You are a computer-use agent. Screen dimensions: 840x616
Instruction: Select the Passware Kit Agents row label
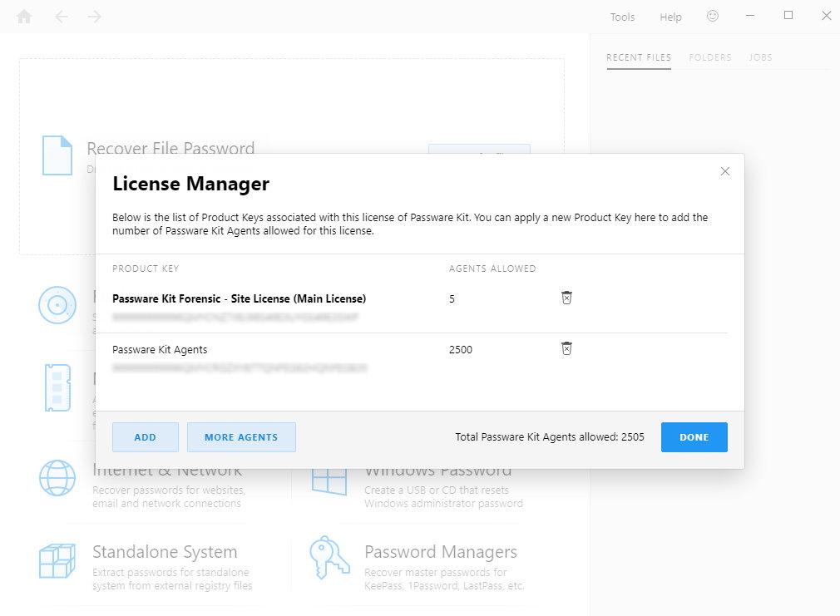point(160,350)
